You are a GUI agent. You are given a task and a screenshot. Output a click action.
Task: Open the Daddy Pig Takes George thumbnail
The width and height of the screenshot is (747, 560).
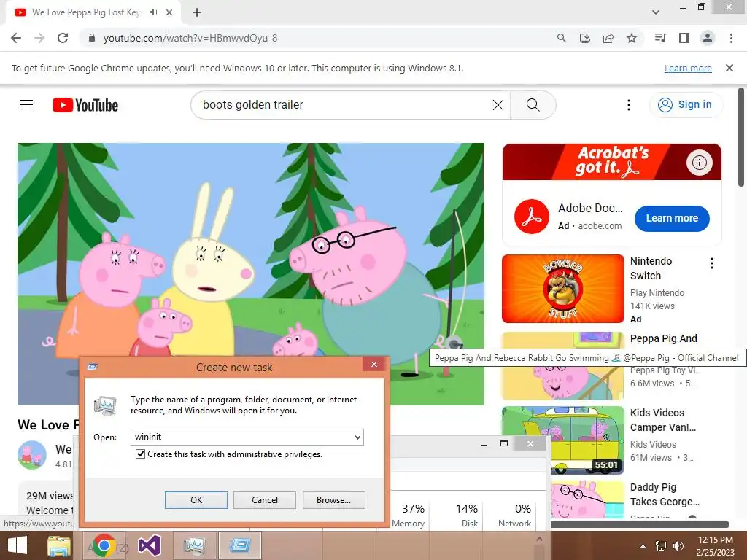coord(588,499)
